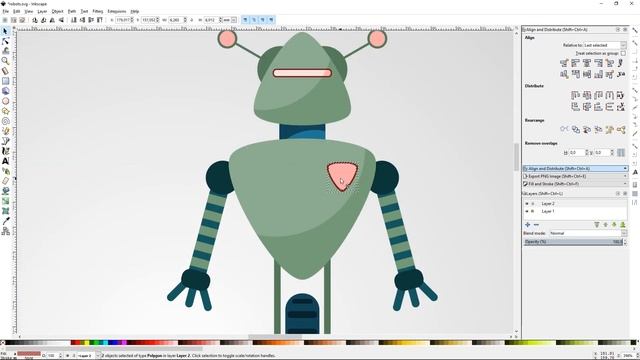Image resolution: width=640 pixels, height=360 pixels.
Task: Collapse Align and Distribute panel arrow
Action: pos(625,169)
